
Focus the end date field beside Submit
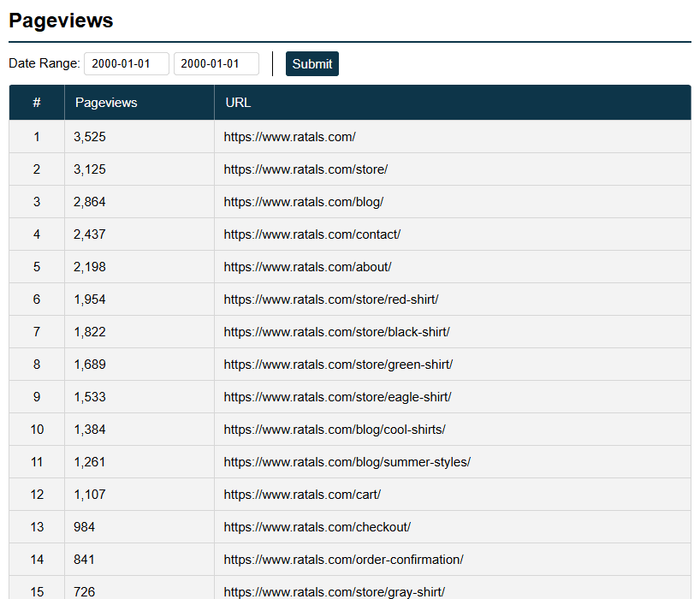coord(217,64)
